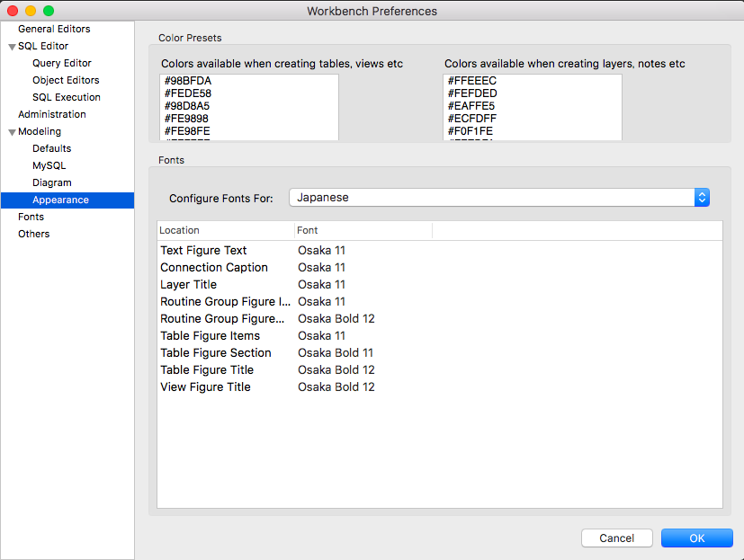Collapse the SQL Editor tree section
The image size is (744, 560).
(12, 47)
